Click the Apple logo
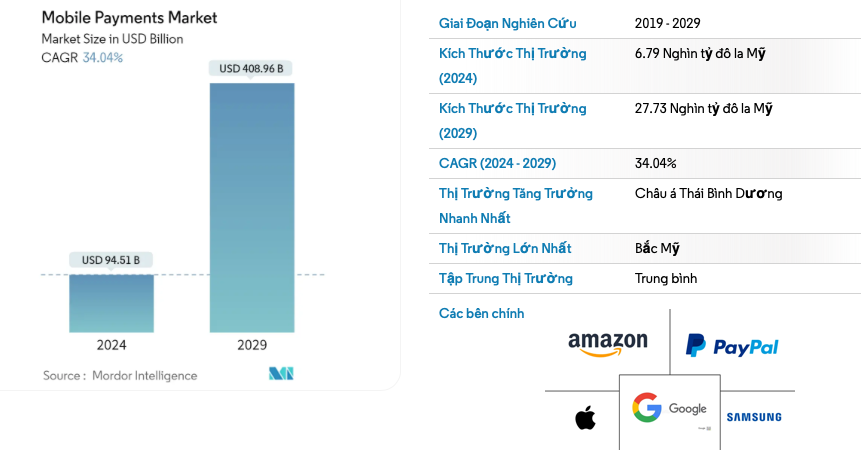 click(x=585, y=417)
